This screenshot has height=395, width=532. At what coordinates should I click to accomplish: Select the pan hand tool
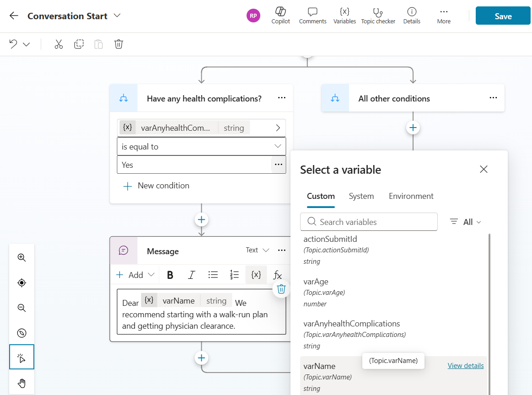click(21, 383)
